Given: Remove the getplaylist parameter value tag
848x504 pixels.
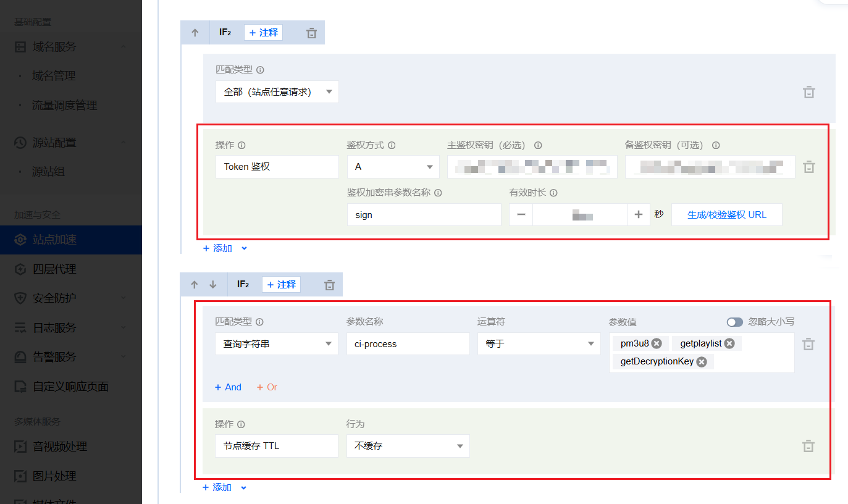Looking at the screenshot, I should click(x=729, y=343).
